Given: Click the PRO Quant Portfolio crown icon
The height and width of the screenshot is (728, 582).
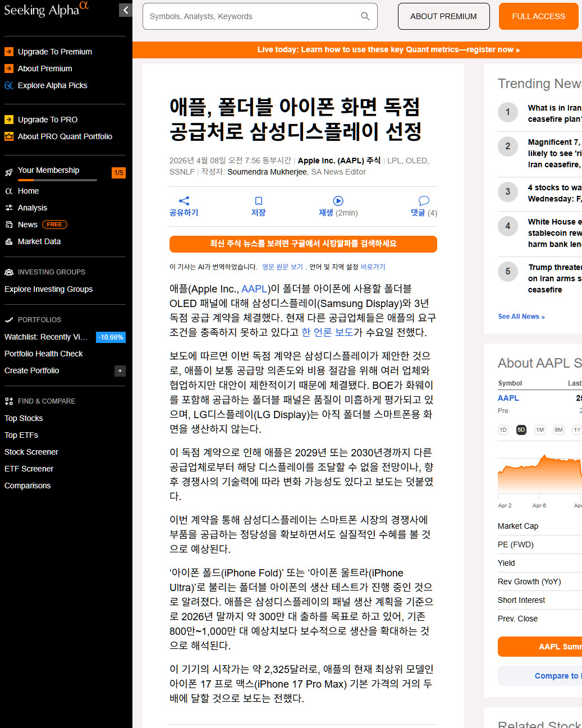Looking at the screenshot, I should point(9,136).
